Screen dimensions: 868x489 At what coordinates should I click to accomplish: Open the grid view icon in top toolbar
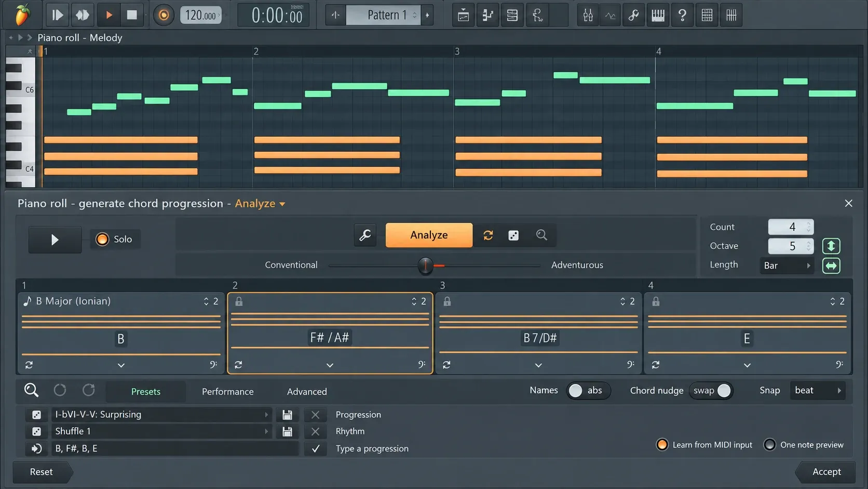[707, 15]
